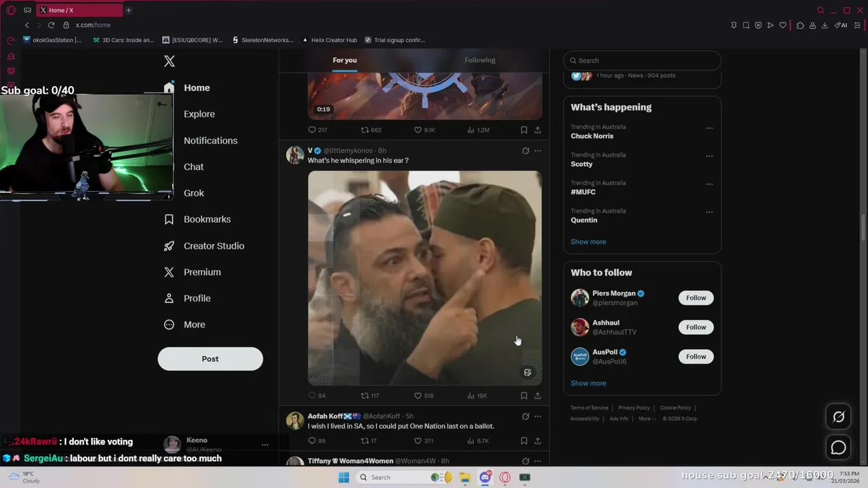Click the x.com/home address bar
The image size is (868, 488).
(x=93, y=25)
